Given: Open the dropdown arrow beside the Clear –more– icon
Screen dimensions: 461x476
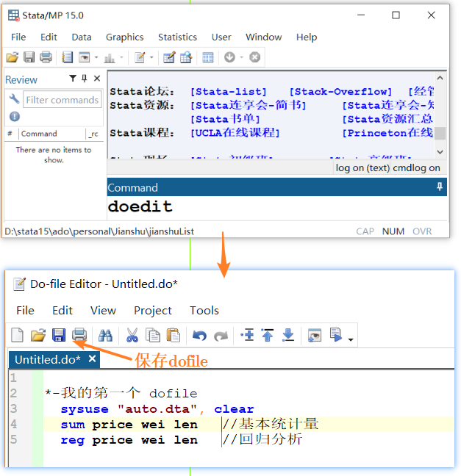Looking at the screenshot, I should (x=242, y=57).
